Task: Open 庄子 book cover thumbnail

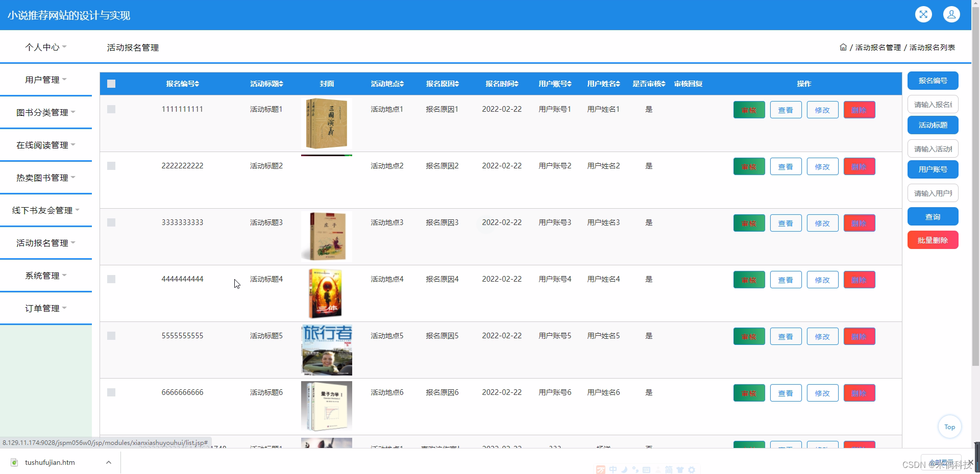Action: pyautogui.click(x=327, y=237)
